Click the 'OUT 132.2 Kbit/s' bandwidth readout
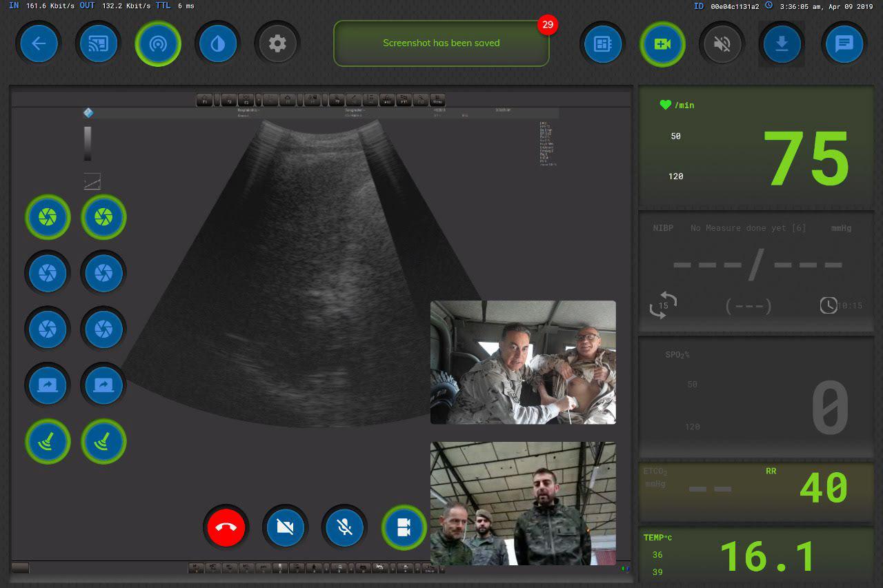This screenshot has height=588, width=883. pyautogui.click(x=116, y=6)
